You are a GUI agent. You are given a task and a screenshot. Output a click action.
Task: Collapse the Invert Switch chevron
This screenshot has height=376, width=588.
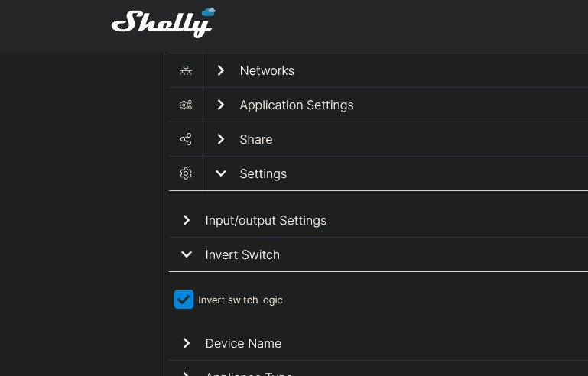click(187, 254)
